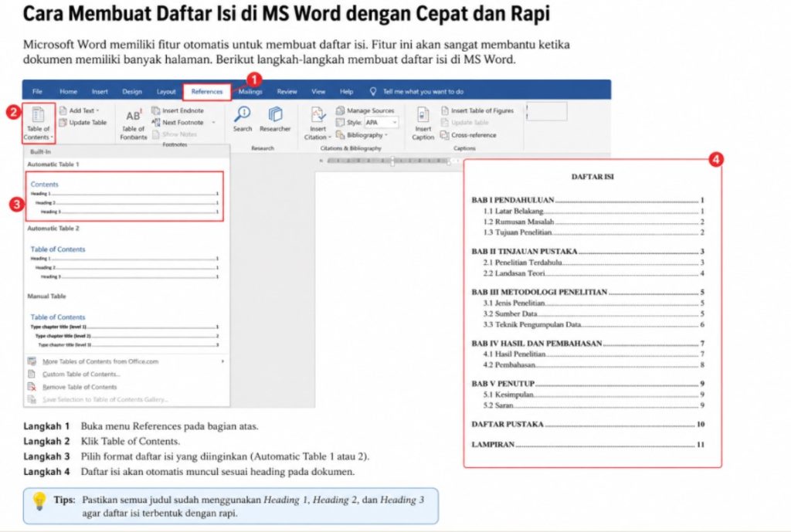Click the DAFTAR ISI heading
Image resolution: width=791 pixels, height=532 pixels.
pyautogui.click(x=592, y=177)
